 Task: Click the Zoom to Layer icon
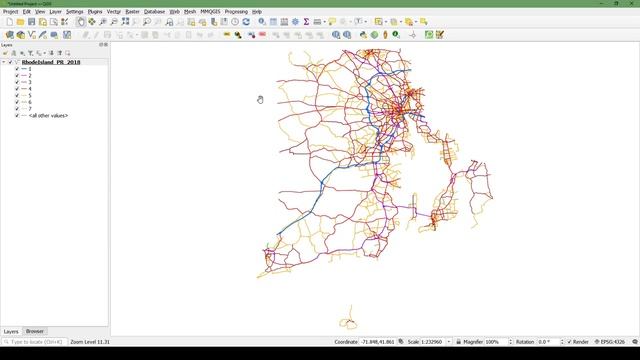point(147,22)
